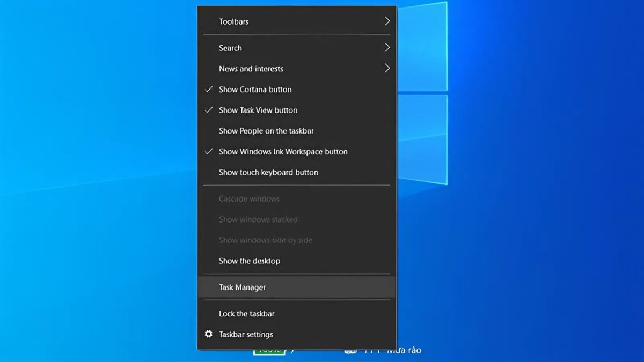This screenshot has width=644, height=362.
Task: Select Cascade windows
Action: click(248, 198)
